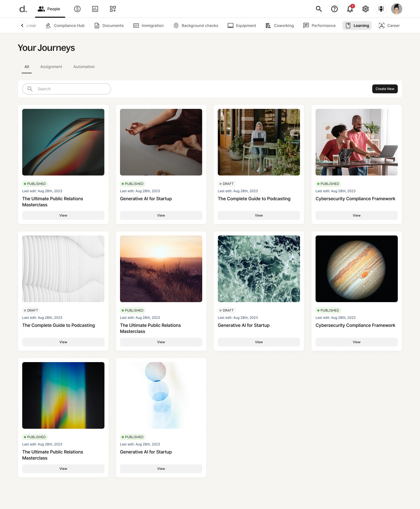This screenshot has height=509, width=420.
Task: Open the settings gear icon
Action: click(x=366, y=9)
